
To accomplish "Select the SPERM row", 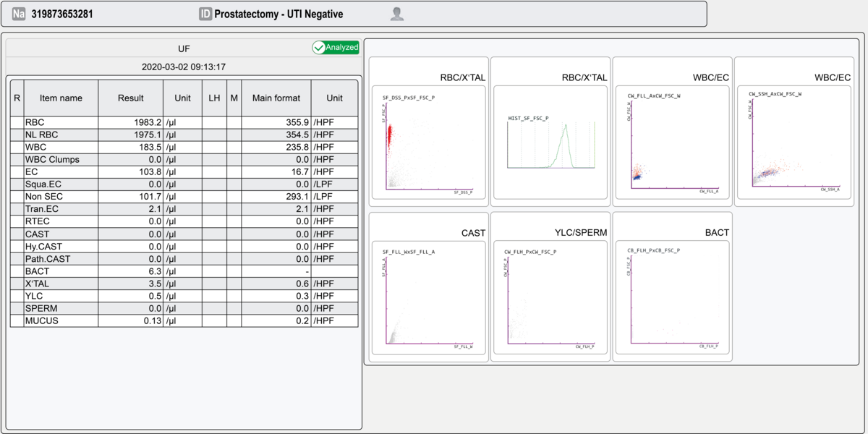I will (184, 308).
